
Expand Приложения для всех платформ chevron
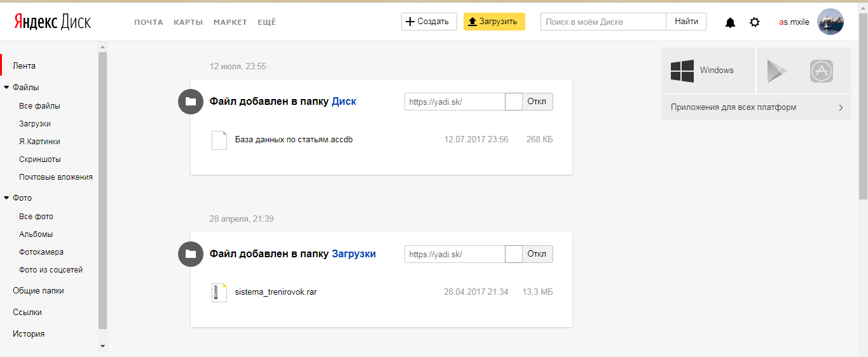point(841,107)
